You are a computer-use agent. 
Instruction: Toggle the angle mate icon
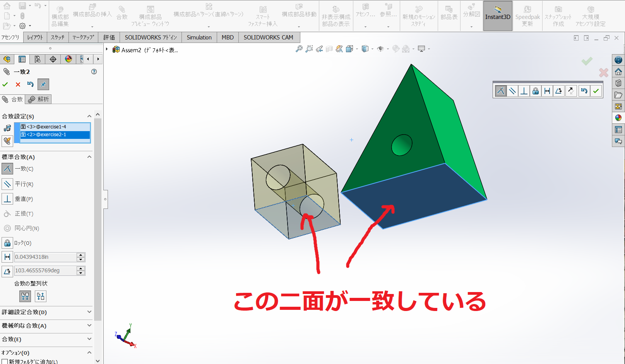coord(7,271)
